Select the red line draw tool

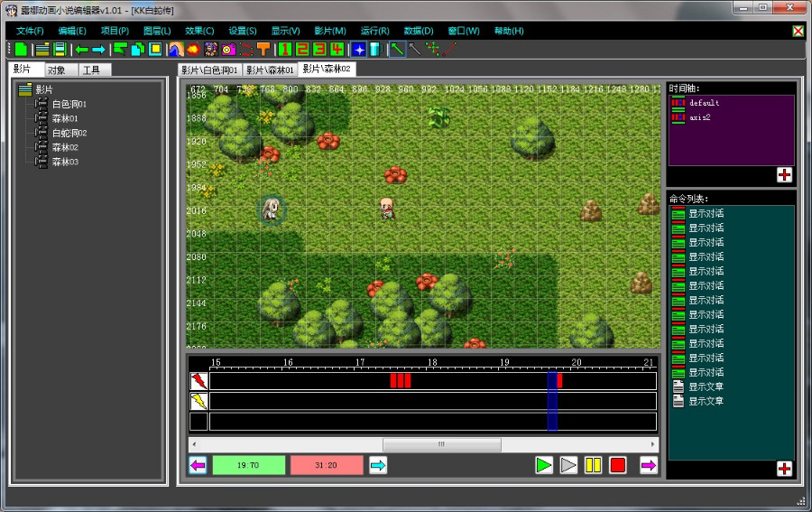(x=449, y=50)
